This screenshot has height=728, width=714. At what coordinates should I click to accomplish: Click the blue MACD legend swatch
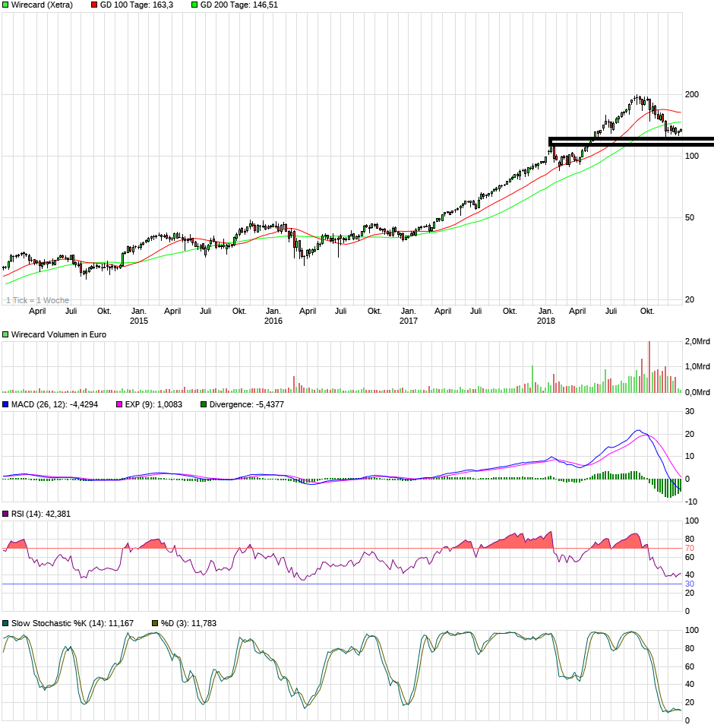coord(5,404)
